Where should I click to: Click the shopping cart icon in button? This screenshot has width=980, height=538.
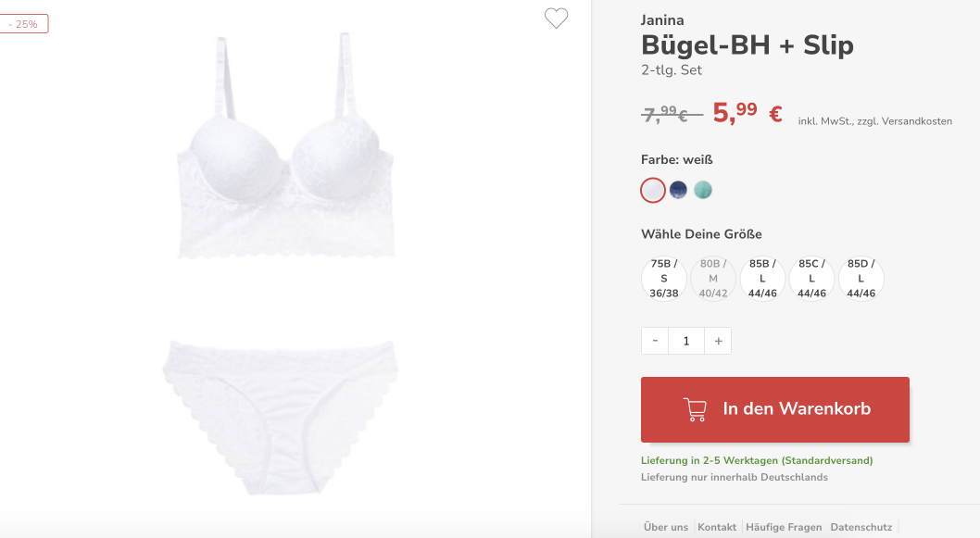(x=695, y=409)
